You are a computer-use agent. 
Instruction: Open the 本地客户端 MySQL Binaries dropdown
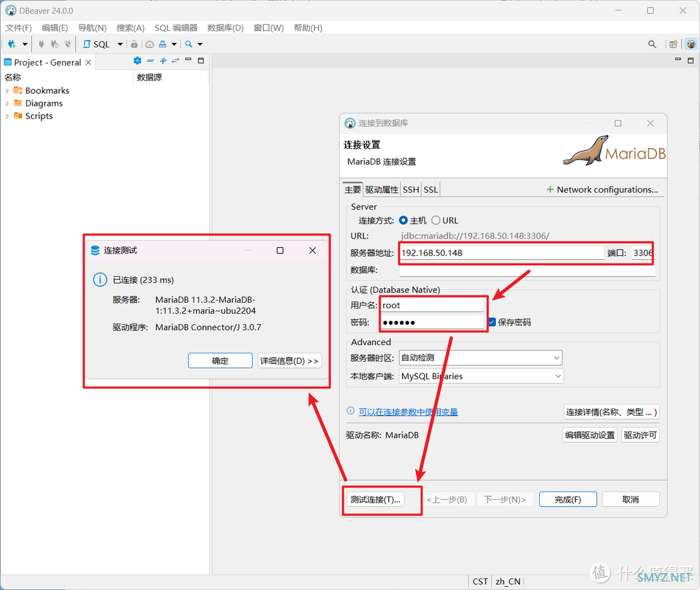pyautogui.click(x=481, y=376)
